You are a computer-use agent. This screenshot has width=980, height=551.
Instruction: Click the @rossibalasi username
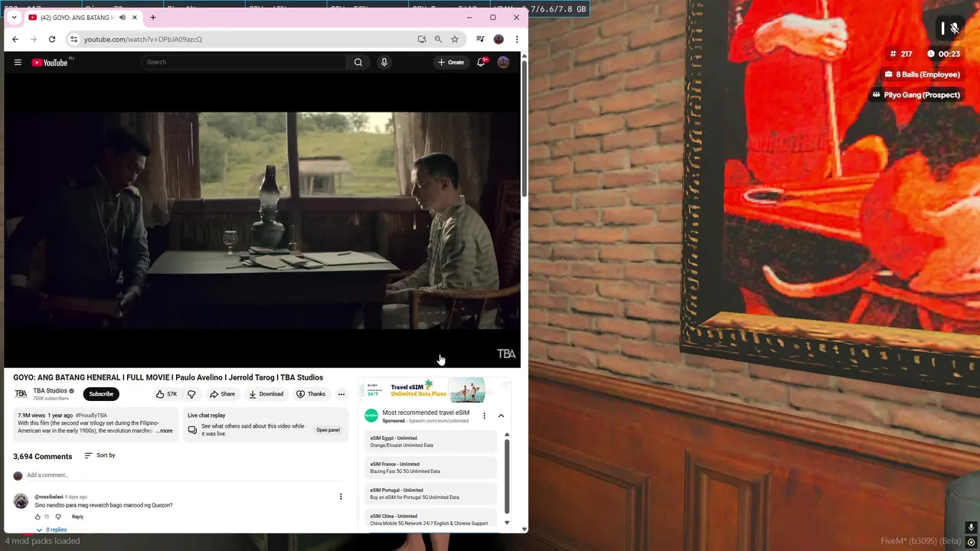[x=49, y=497]
